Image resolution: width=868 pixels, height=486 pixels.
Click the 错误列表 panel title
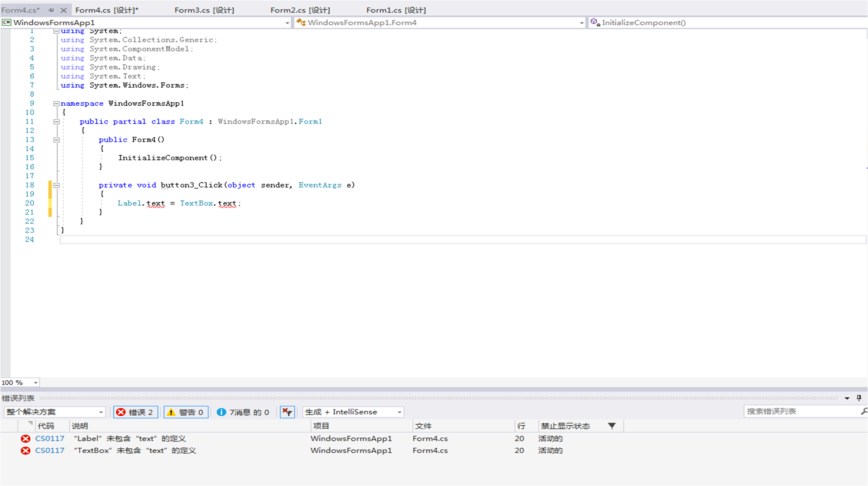[x=18, y=398]
